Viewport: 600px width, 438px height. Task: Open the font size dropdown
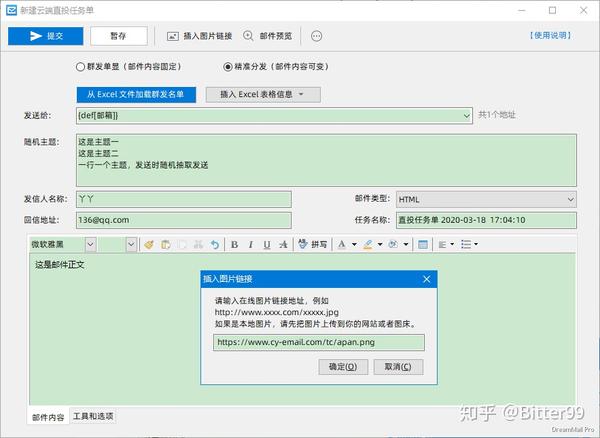tap(131, 244)
